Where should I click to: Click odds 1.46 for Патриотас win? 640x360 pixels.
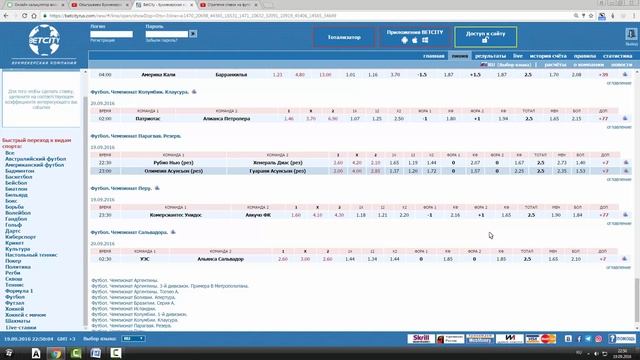pyautogui.click(x=289, y=118)
